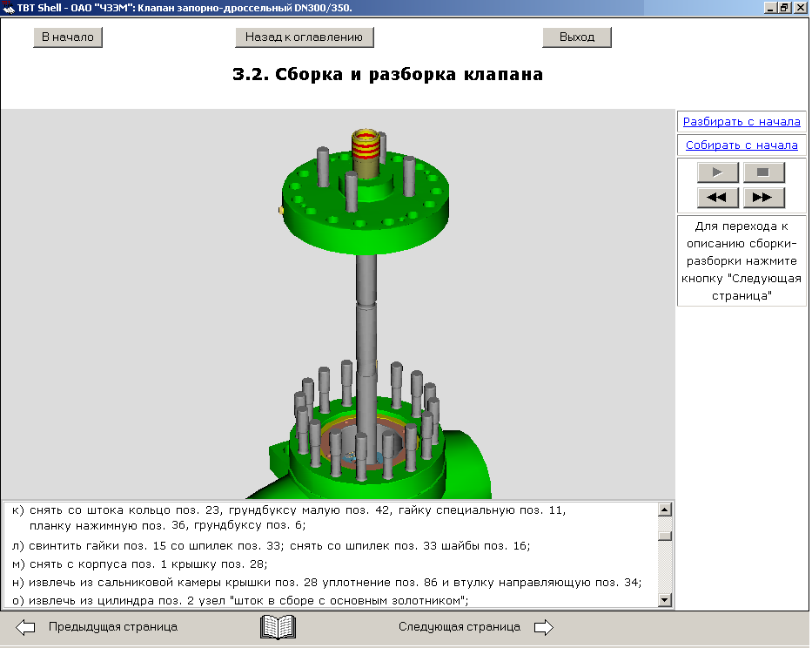812x648 pixels.
Task: Click instruction line 'н) извлечь из сальниковой камеры'
Action: pyautogui.click(x=326, y=583)
